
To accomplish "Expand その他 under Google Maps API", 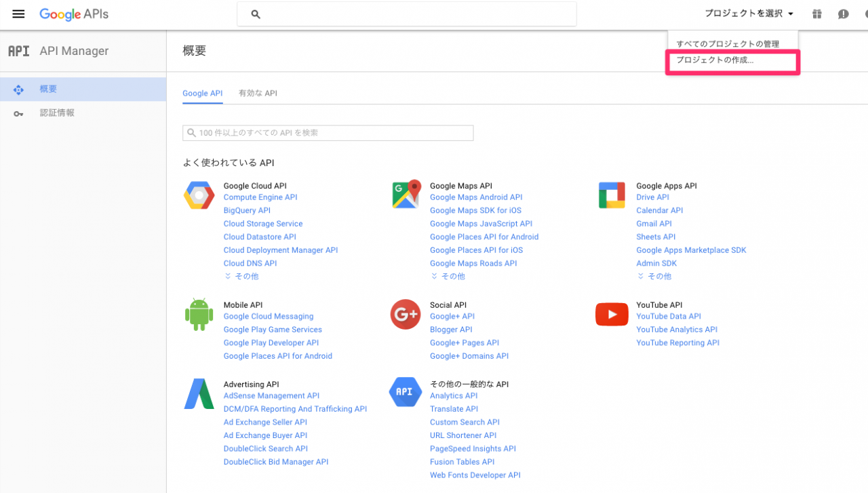I will [448, 276].
